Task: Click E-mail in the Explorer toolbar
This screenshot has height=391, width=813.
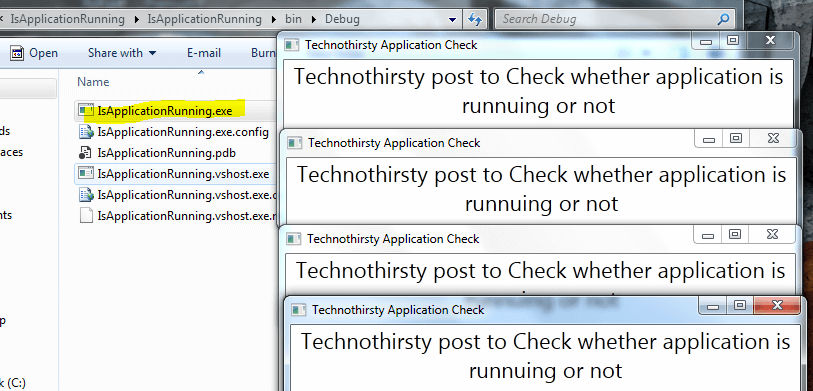Action: pos(204,53)
